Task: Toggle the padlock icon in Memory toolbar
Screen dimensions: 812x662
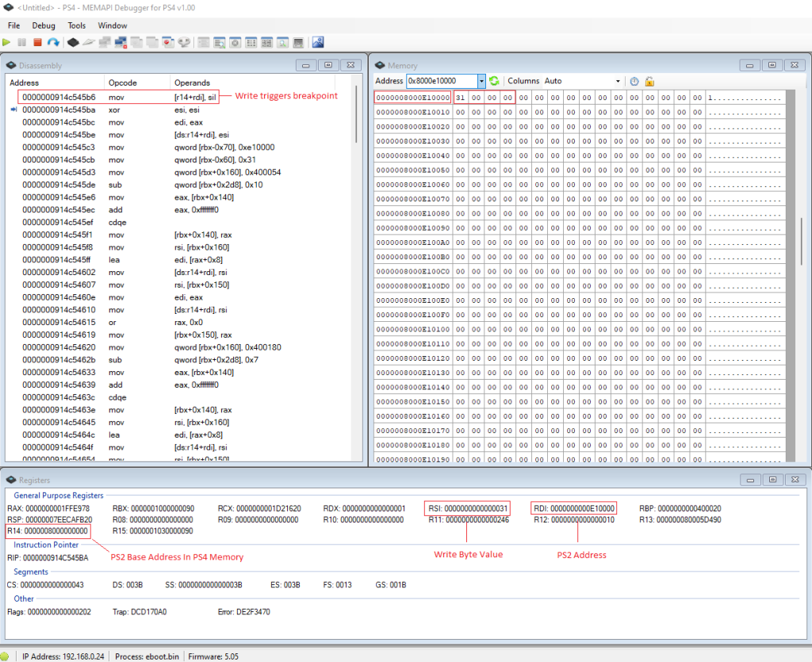Action: 649,81
